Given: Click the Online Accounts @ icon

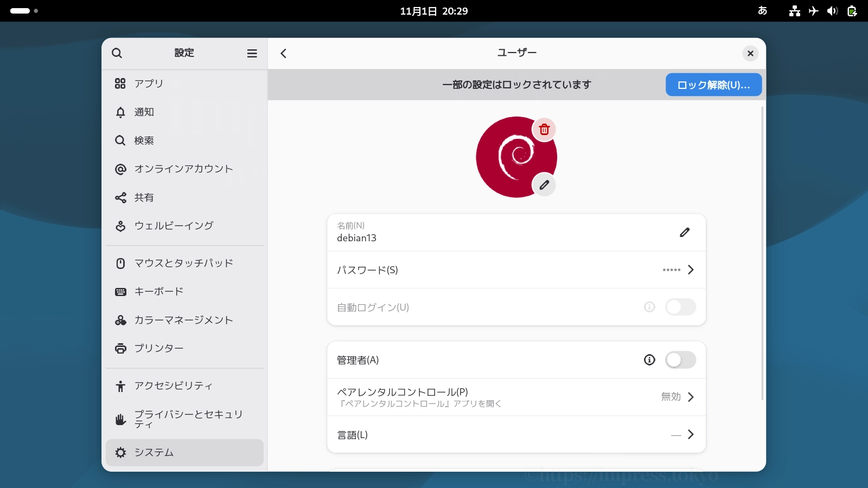Looking at the screenshot, I should [120, 169].
